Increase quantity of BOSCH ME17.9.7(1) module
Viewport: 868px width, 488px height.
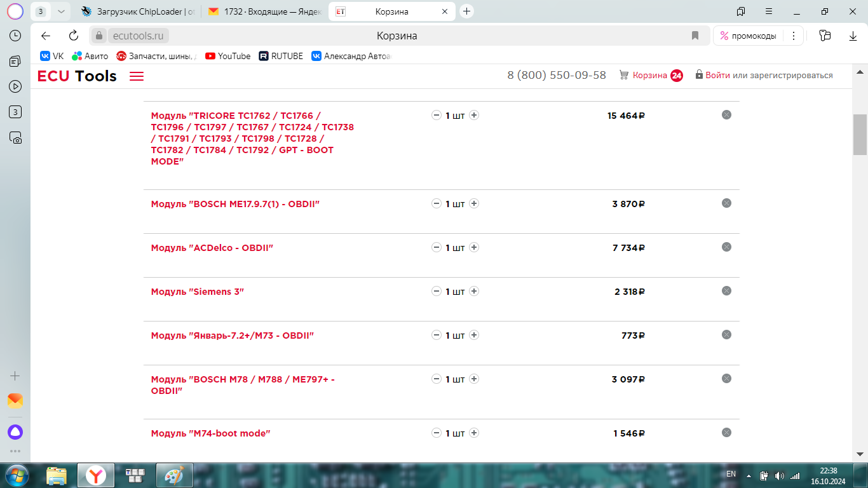pyautogui.click(x=474, y=204)
